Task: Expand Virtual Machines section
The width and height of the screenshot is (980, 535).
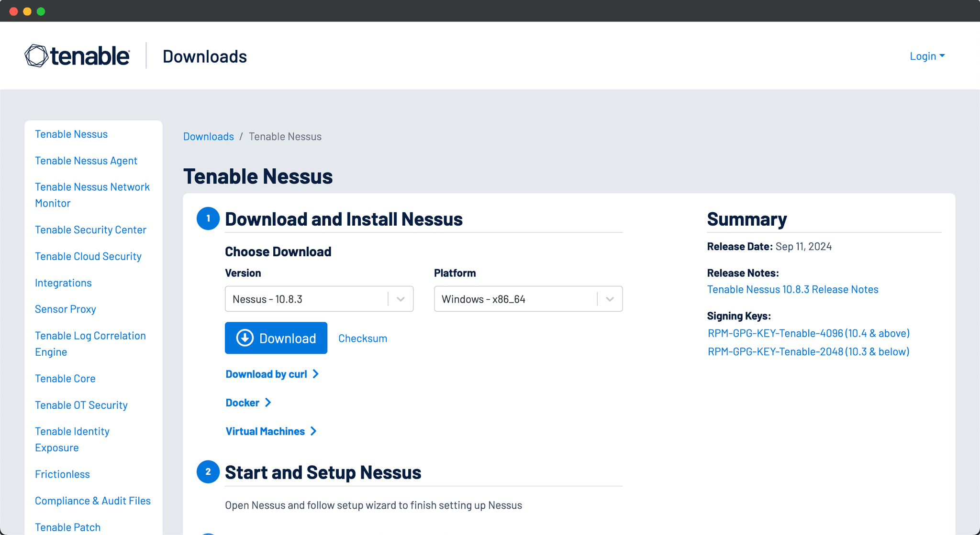Action: point(271,431)
